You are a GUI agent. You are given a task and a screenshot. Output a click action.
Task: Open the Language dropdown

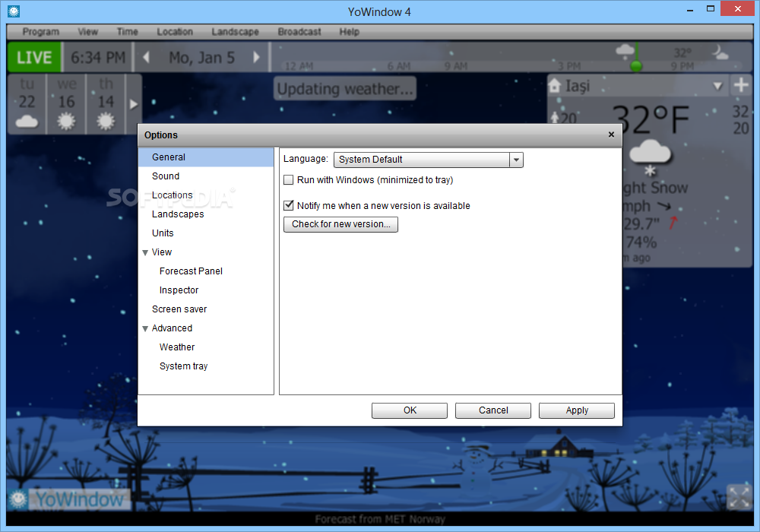(516, 160)
